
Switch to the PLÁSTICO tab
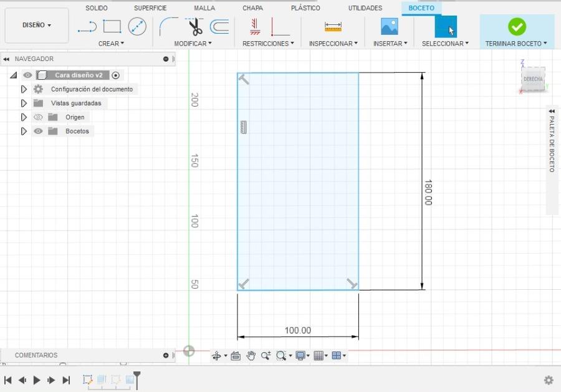coord(305,8)
